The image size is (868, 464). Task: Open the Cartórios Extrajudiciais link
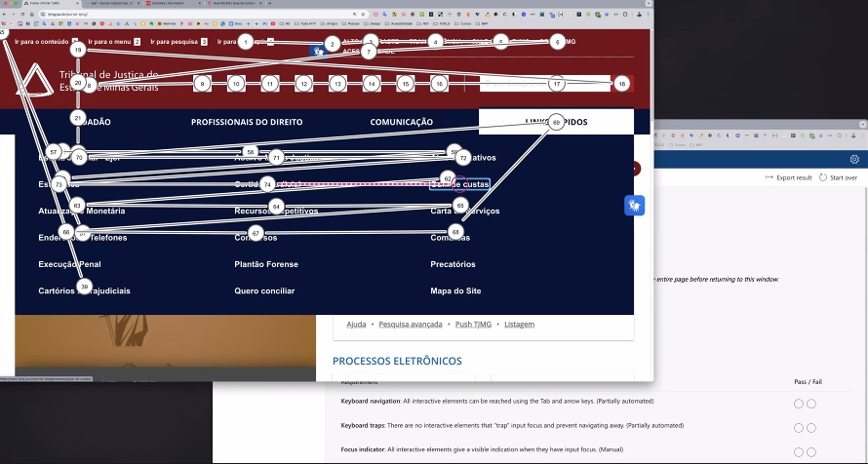[84, 290]
